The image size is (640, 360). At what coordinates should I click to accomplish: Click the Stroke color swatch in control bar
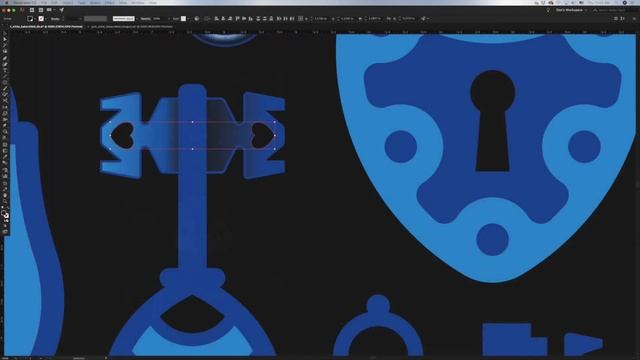point(41,18)
